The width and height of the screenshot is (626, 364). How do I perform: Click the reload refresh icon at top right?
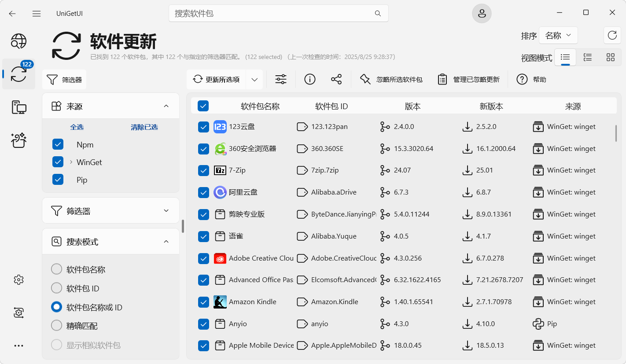pos(612,36)
